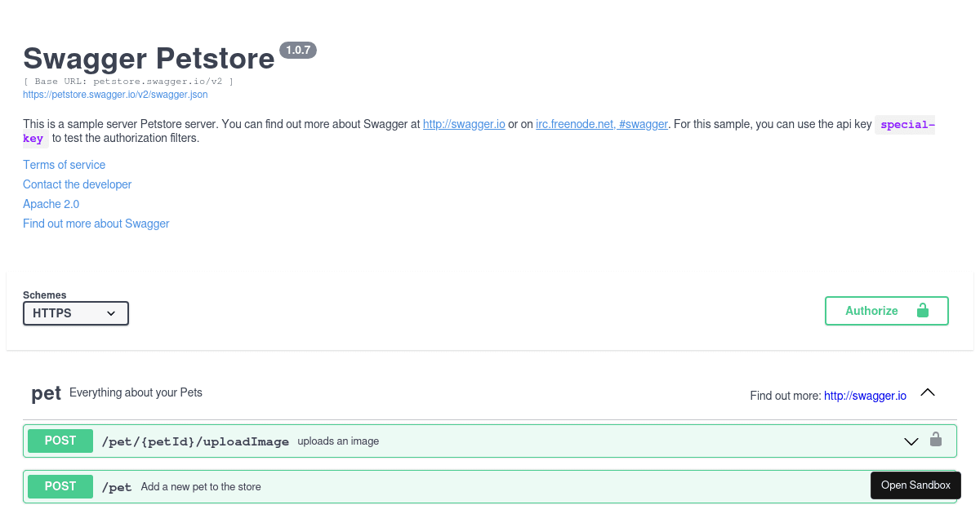Click Open Sandbox button
The height and width of the screenshot is (514, 980).
point(915,485)
